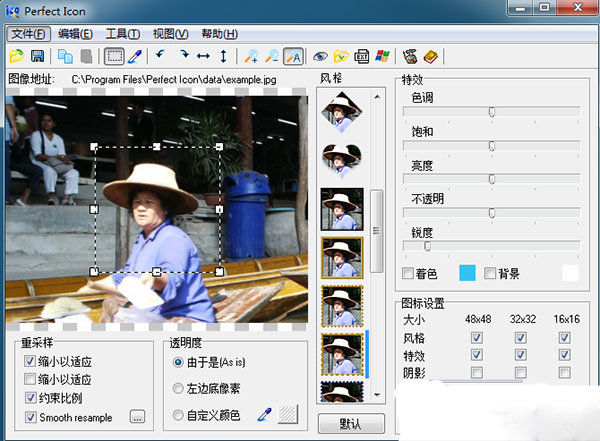
Task: Open the 工具(T) menu
Action: pos(123,33)
